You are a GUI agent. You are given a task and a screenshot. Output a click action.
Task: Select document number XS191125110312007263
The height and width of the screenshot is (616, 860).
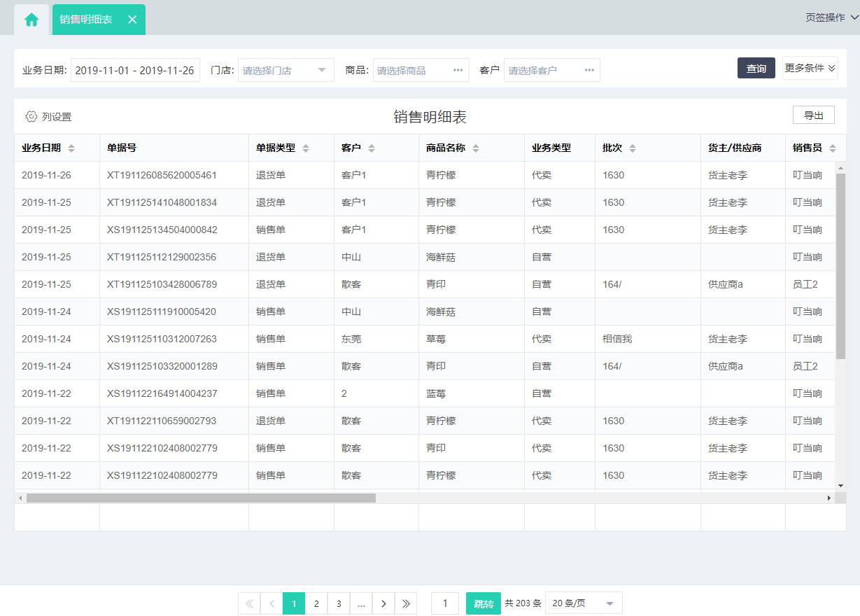(x=162, y=339)
